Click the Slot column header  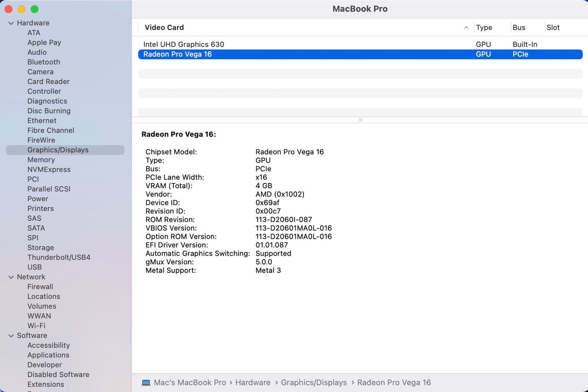(x=553, y=28)
